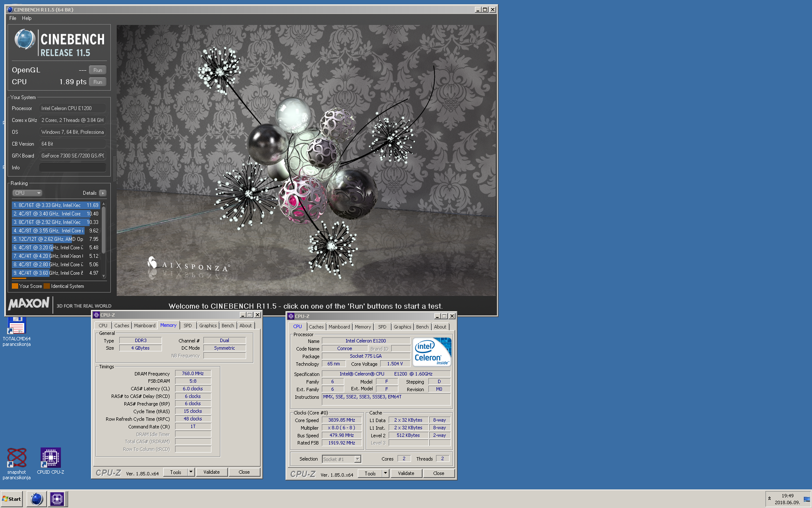Open Start menu
The width and height of the screenshot is (812, 508).
coord(12,499)
